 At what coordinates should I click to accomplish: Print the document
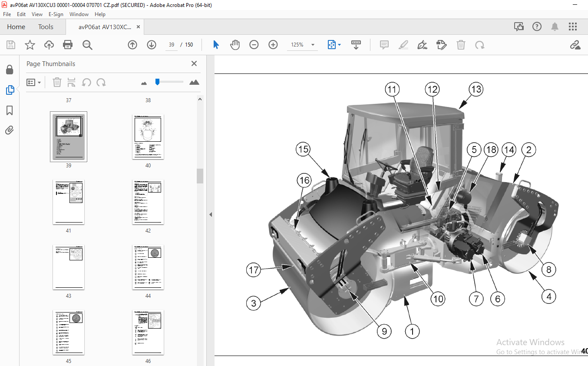click(x=68, y=45)
